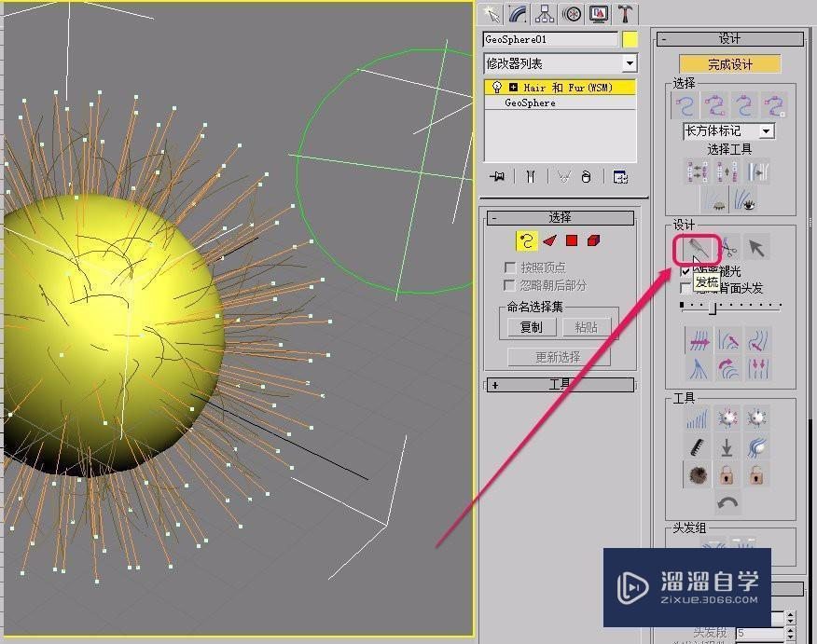Toggle the Hair 和 Fur modifier lightbulb
This screenshot has height=644, width=817.
tap(496, 87)
